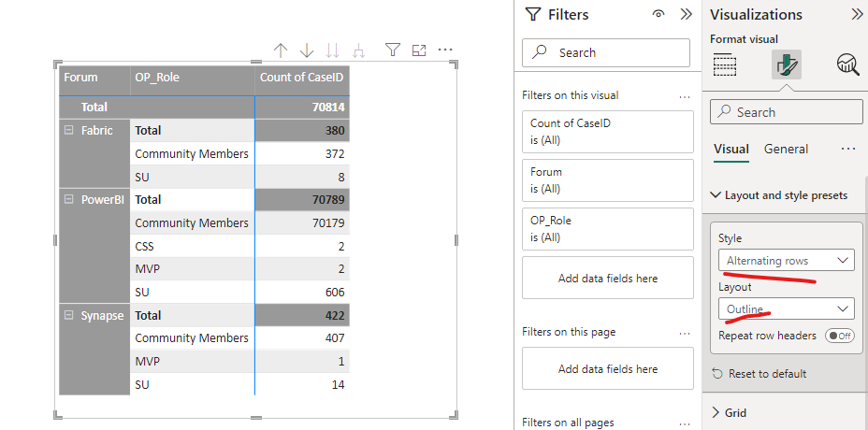Toggle Repeat row headers switch
Image resolution: width=868 pixels, height=430 pixels.
coord(839,336)
